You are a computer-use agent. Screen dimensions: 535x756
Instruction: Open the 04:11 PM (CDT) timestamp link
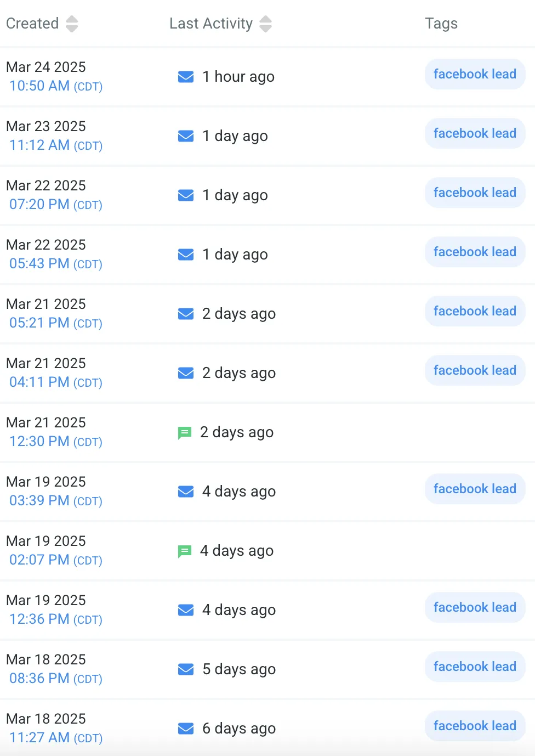pos(56,382)
